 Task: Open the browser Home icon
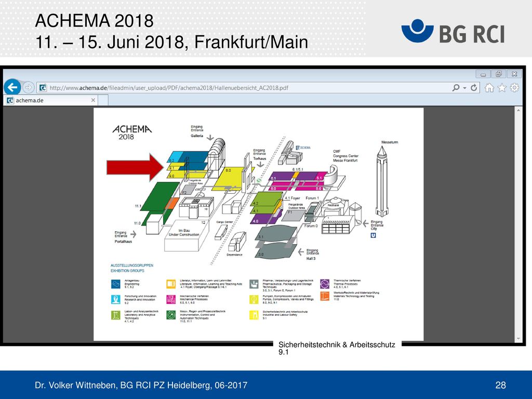pos(489,87)
